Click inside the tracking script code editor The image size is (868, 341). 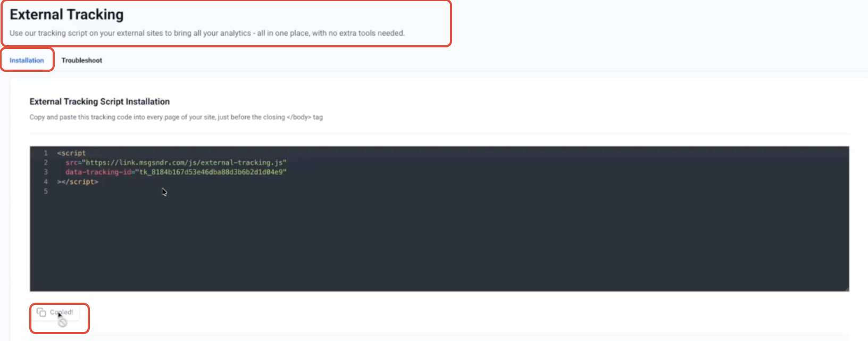(x=439, y=219)
